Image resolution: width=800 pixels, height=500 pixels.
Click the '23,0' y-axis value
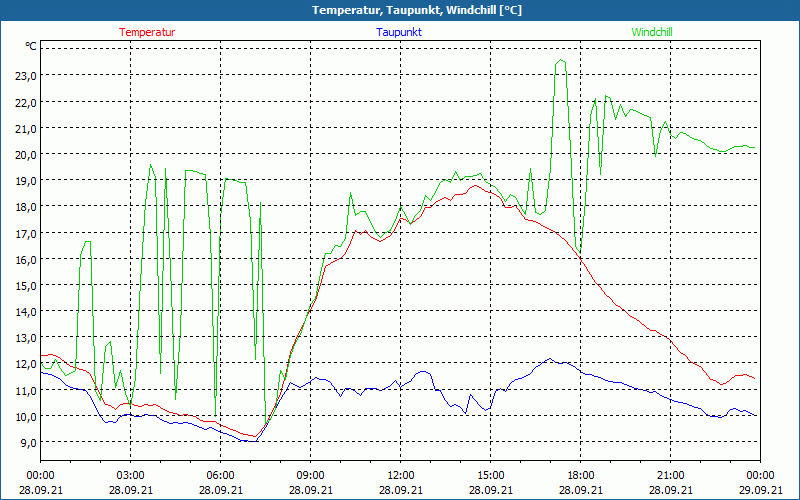click(x=26, y=76)
